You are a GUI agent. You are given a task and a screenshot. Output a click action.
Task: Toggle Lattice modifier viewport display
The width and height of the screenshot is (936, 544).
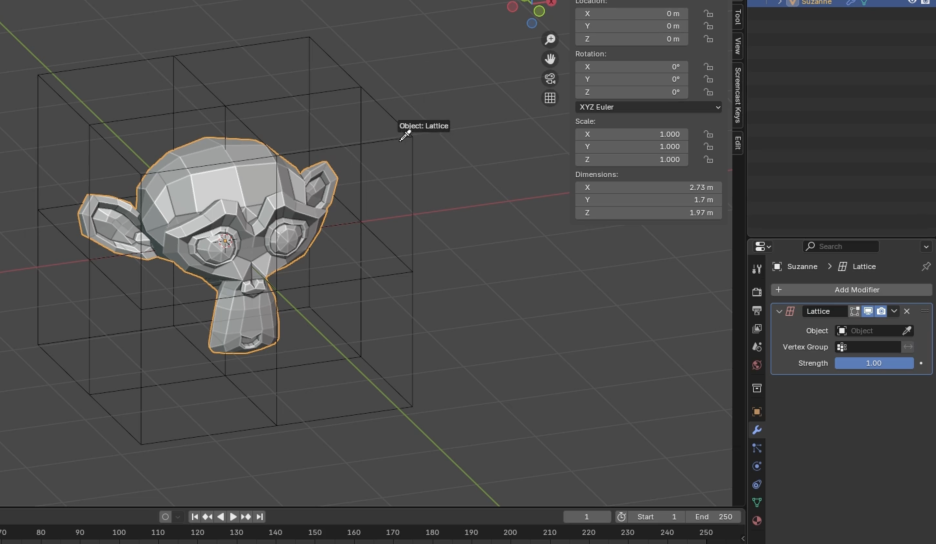pos(868,311)
